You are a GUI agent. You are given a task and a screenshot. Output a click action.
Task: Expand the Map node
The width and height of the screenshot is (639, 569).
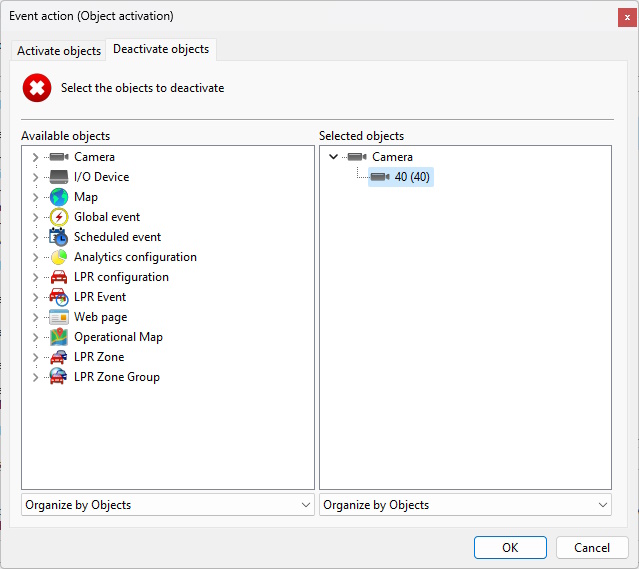(35, 197)
